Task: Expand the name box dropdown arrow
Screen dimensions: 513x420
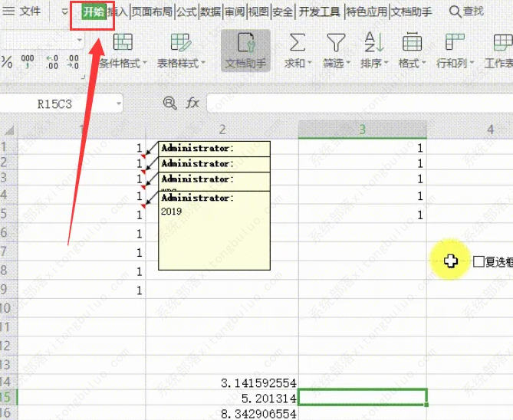Action: (x=119, y=103)
